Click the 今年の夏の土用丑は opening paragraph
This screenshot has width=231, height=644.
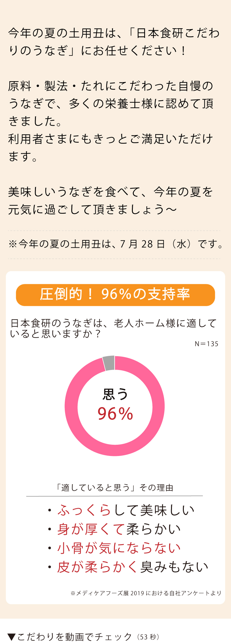click(114, 42)
